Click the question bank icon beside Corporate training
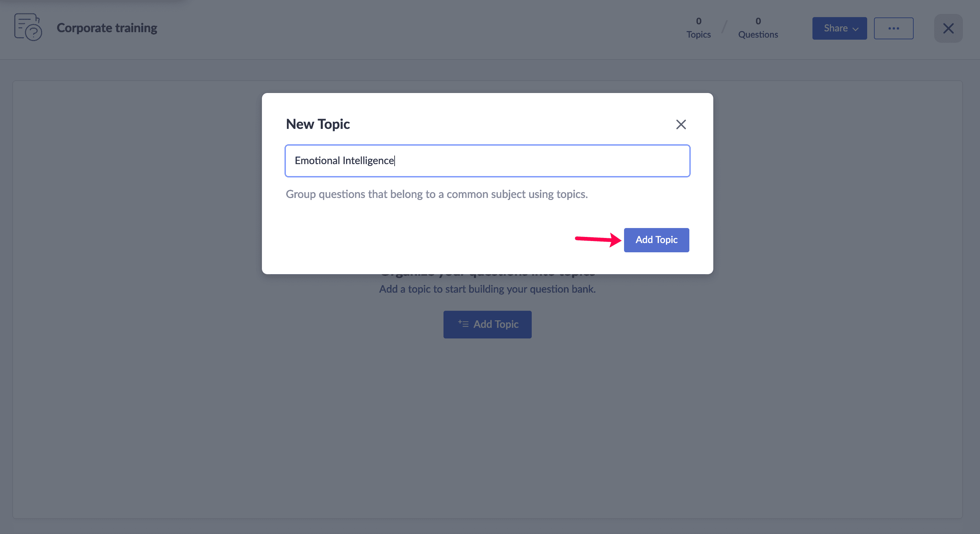Image resolution: width=980 pixels, height=534 pixels. 28,27
